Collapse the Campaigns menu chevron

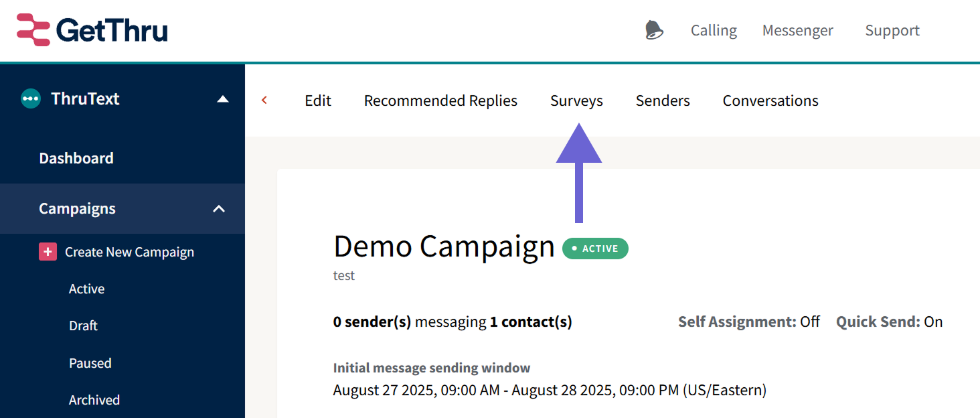tap(219, 209)
